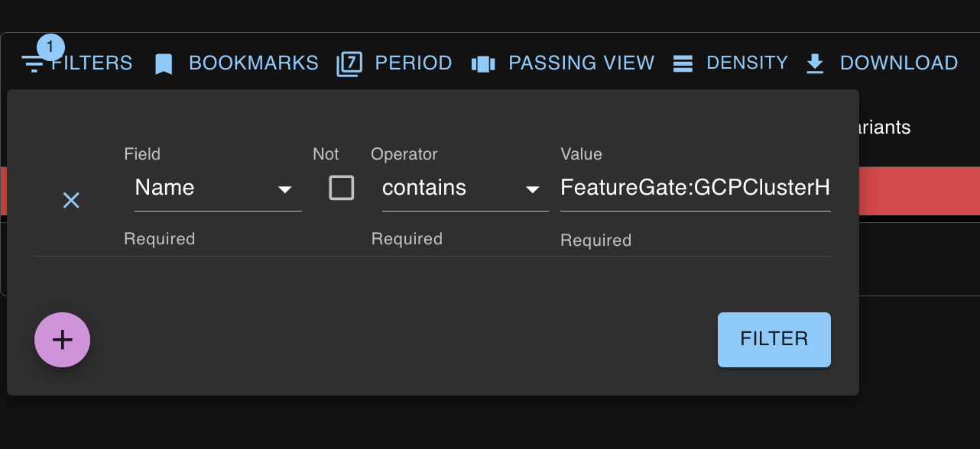Click the Filters funnel icon
This screenshot has width=980, height=449.
33,64
